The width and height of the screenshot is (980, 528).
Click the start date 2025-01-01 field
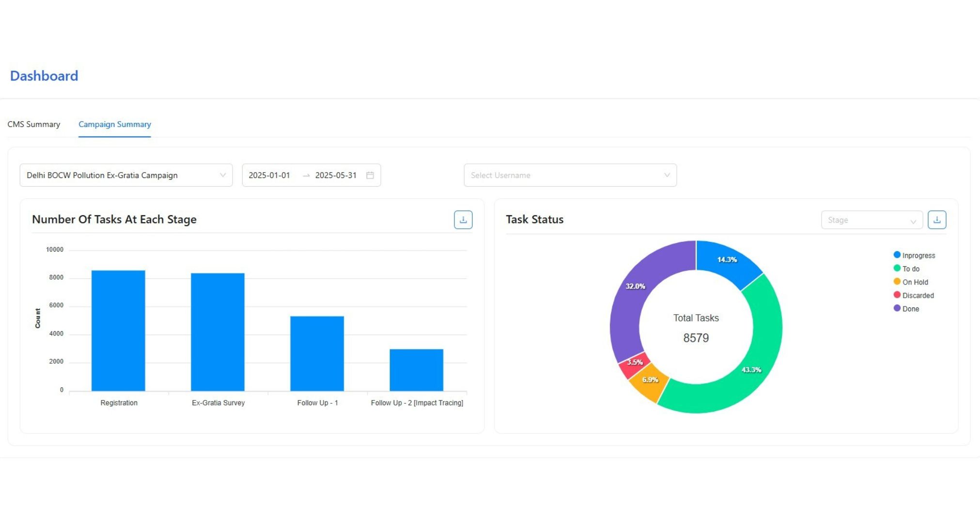pyautogui.click(x=269, y=176)
